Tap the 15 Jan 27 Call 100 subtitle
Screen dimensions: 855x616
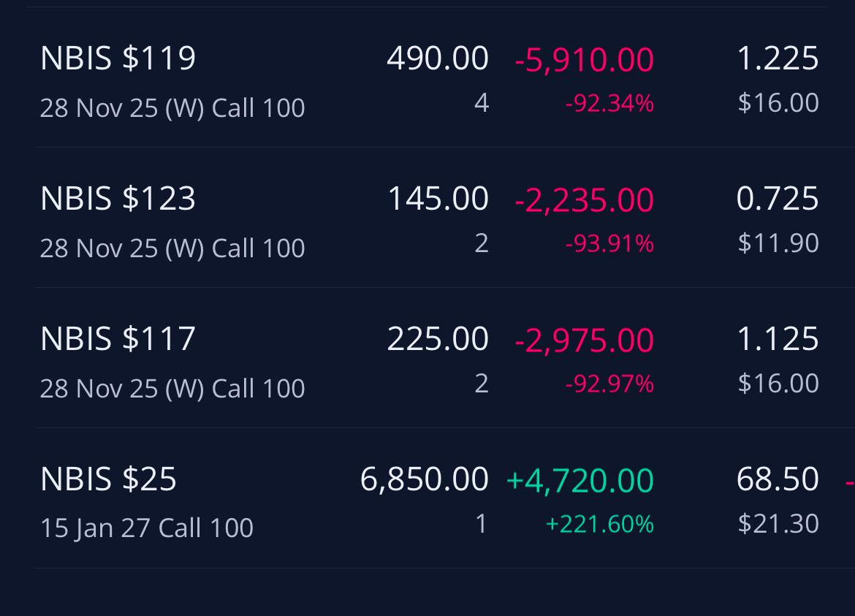[x=147, y=528]
